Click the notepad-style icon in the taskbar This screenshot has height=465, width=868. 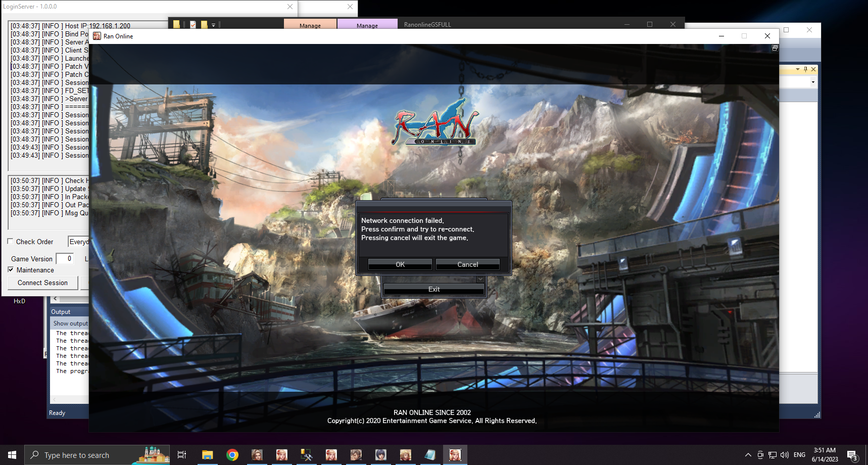pyautogui.click(x=430, y=455)
